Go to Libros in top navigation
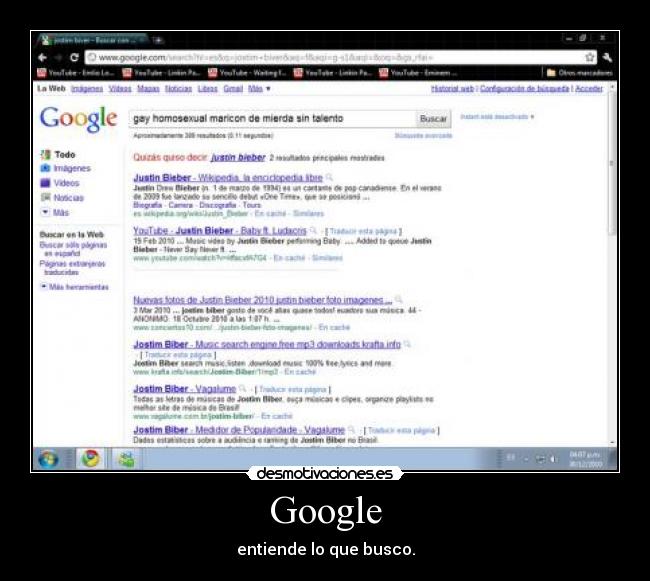The width and height of the screenshot is (650, 581). (x=207, y=89)
